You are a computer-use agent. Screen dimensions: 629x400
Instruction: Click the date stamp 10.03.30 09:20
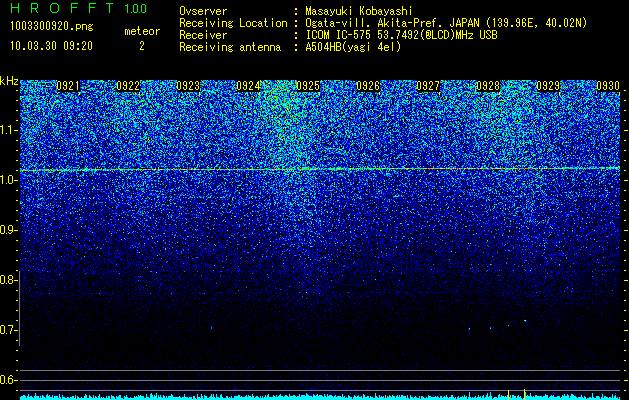(x=51, y=46)
